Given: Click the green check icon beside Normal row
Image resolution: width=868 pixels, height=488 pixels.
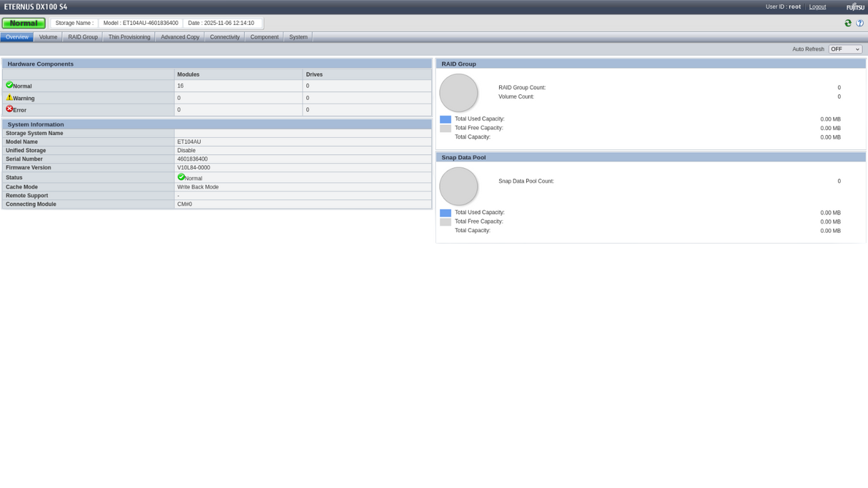Looking at the screenshot, I should (9, 85).
